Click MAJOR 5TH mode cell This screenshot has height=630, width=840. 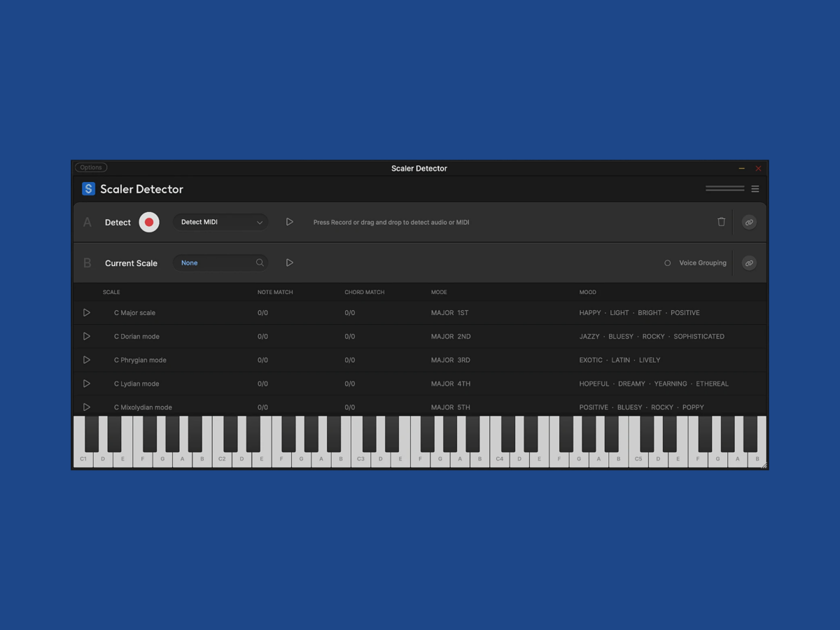[451, 407]
